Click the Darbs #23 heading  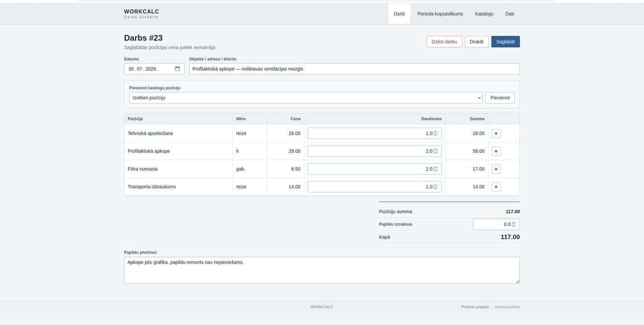pyautogui.click(x=144, y=38)
